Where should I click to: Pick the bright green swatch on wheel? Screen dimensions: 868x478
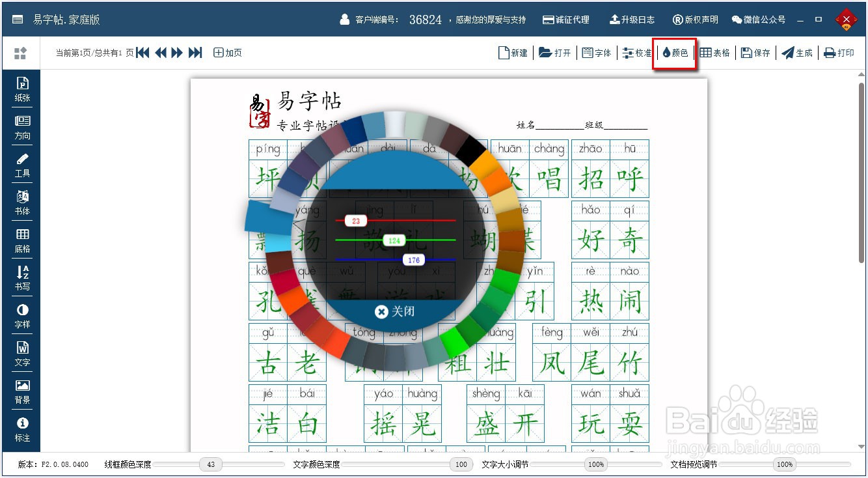453,343
